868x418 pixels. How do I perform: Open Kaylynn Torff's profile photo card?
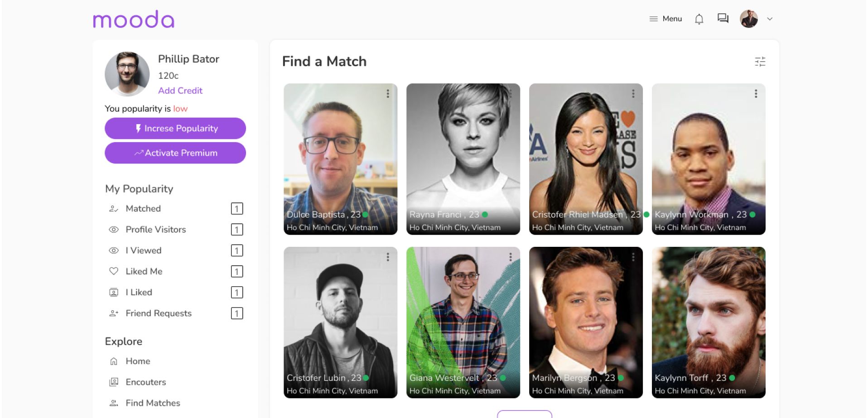709,322
